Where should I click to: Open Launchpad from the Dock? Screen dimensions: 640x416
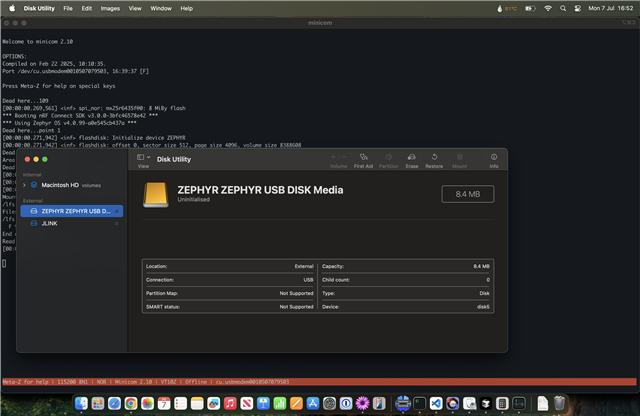98,403
